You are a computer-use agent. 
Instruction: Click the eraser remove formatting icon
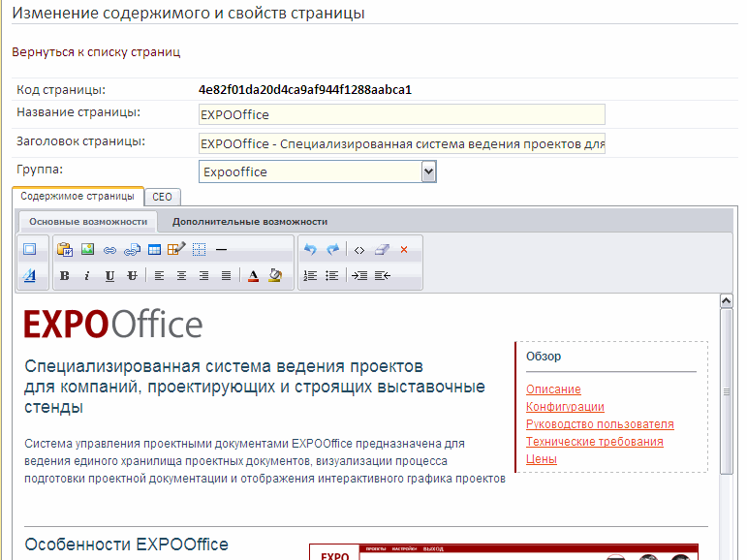(381, 249)
